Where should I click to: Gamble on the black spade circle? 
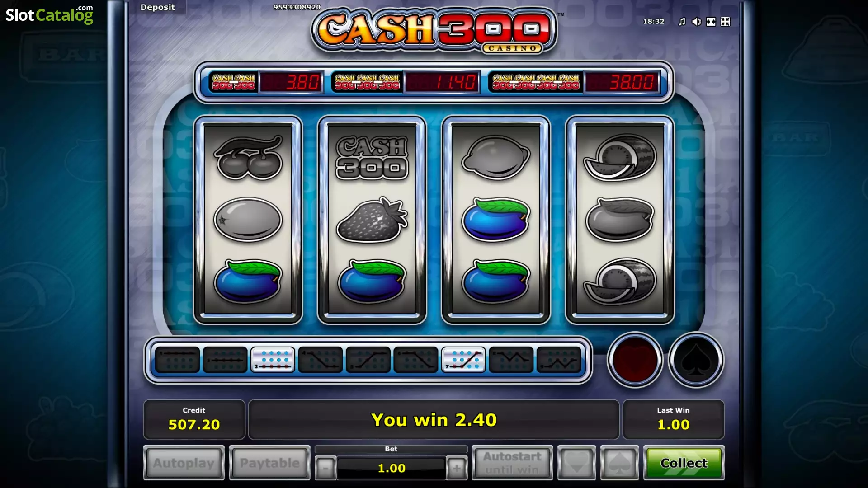tap(696, 360)
